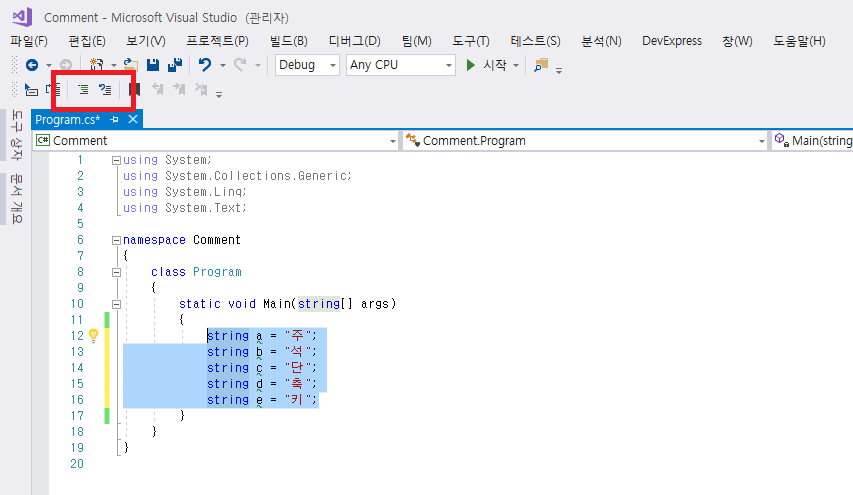Click the Save All icon
Viewport: 853px width, 495px height.
point(175,65)
